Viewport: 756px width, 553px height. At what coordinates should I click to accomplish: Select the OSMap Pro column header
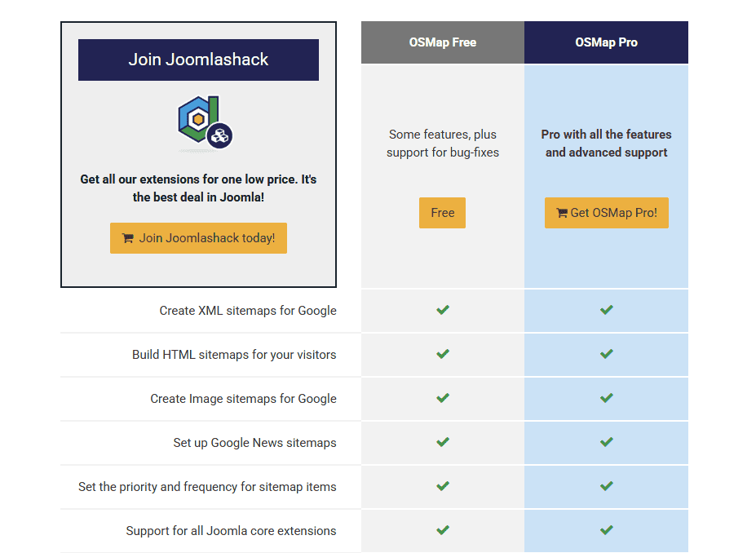click(606, 42)
